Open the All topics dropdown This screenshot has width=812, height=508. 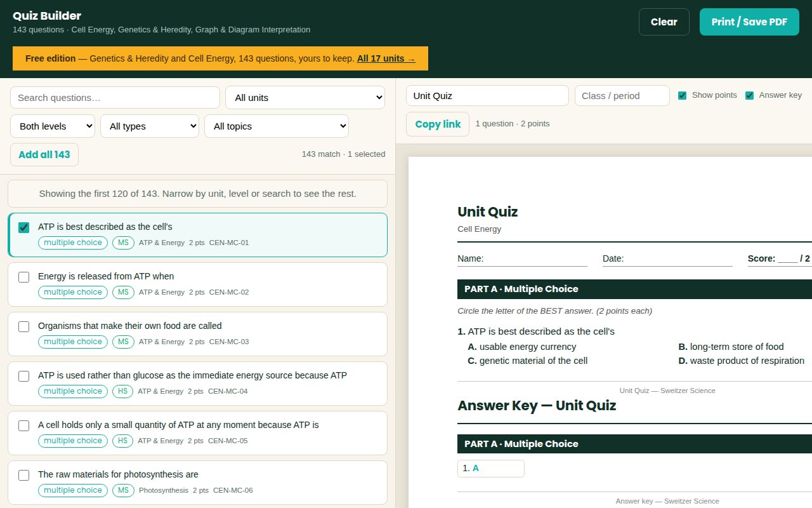click(277, 126)
